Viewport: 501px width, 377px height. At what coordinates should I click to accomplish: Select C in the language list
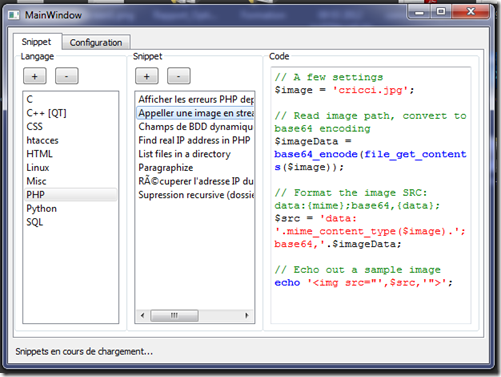coord(71,99)
